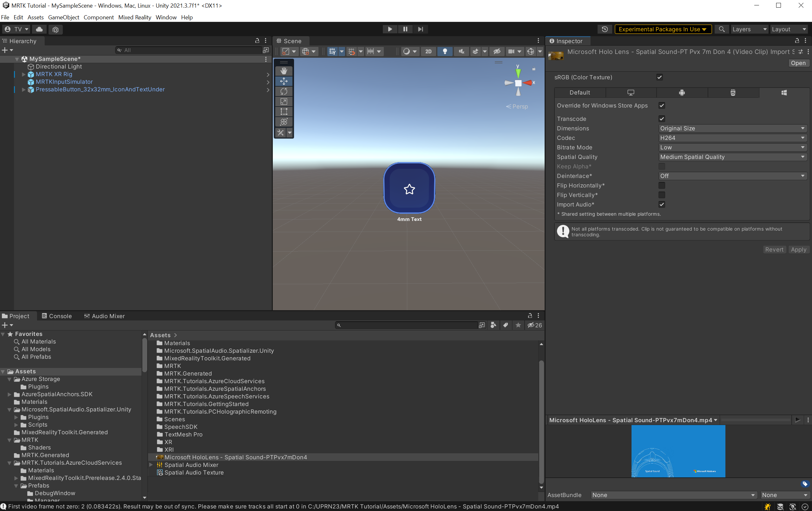Open the Bitrate Mode dropdown

click(732, 147)
